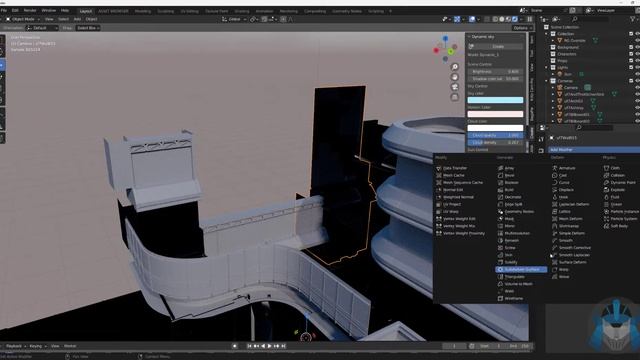Click the viewport zoom magnifier gizmo
The width and height of the screenshot is (640, 360).
455,67
